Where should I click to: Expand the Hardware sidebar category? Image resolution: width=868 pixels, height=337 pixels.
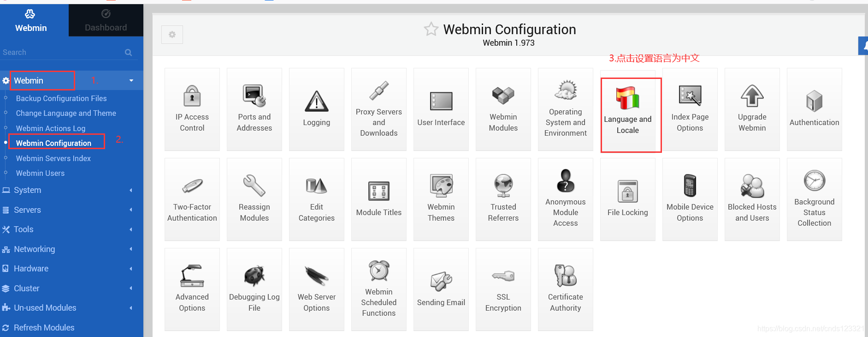pyautogui.click(x=71, y=269)
